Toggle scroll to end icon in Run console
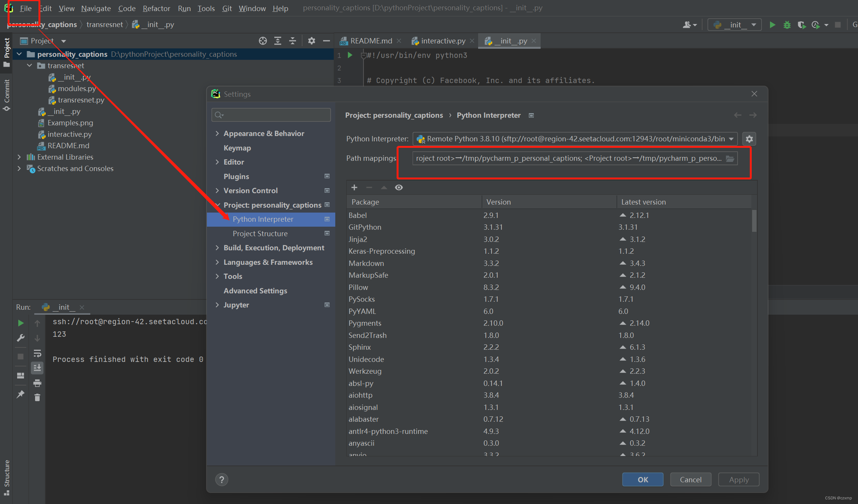The height and width of the screenshot is (504, 858). [37, 368]
